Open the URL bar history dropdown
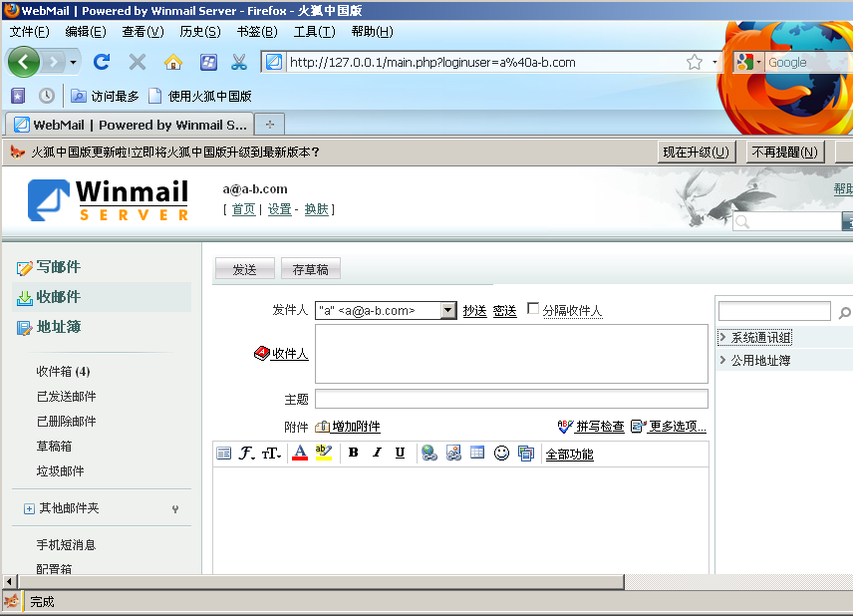 (714, 62)
